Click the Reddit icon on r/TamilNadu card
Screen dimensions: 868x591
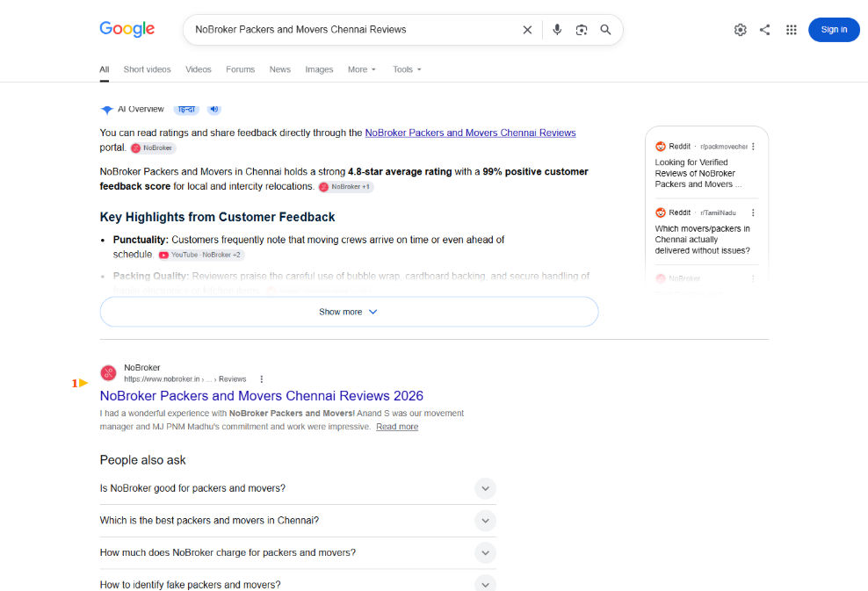661,213
